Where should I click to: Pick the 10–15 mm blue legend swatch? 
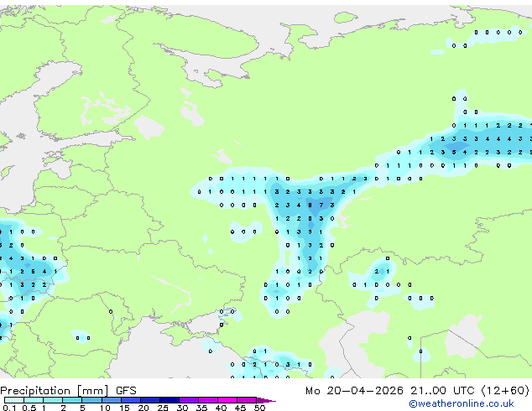click(111, 400)
